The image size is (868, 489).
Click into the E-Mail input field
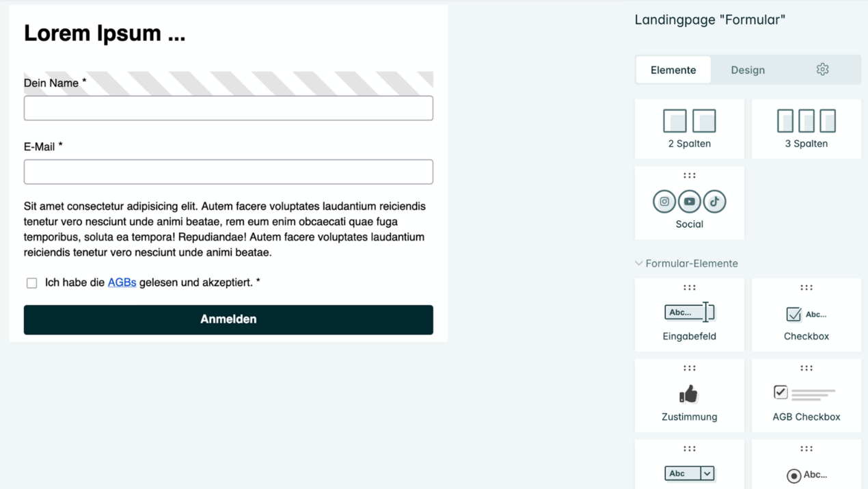click(228, 172)
